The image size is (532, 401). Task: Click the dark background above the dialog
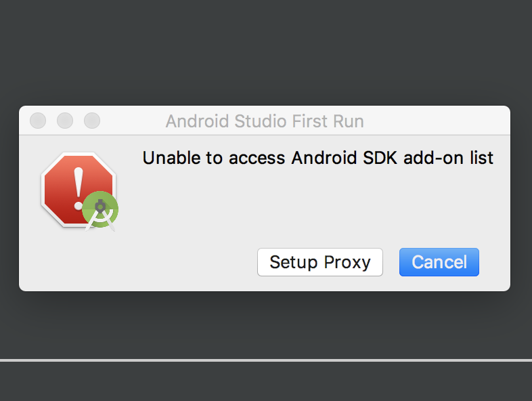[x=266, y=51]
